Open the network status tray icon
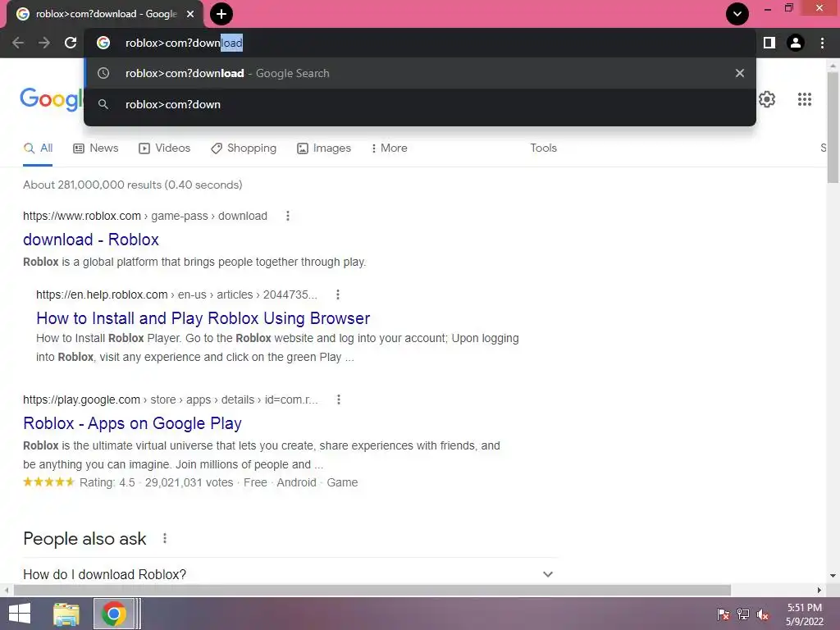Viewport: 840px width, 630px height. 743,614
